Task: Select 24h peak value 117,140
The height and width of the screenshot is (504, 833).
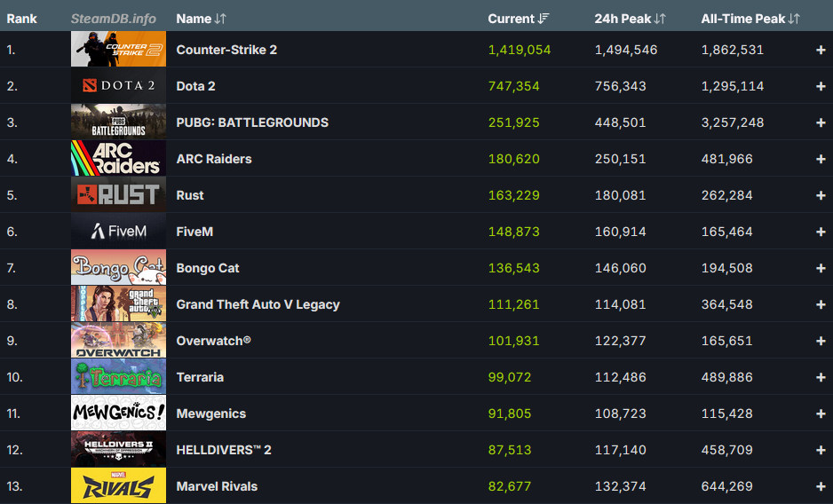Action: 621,450
